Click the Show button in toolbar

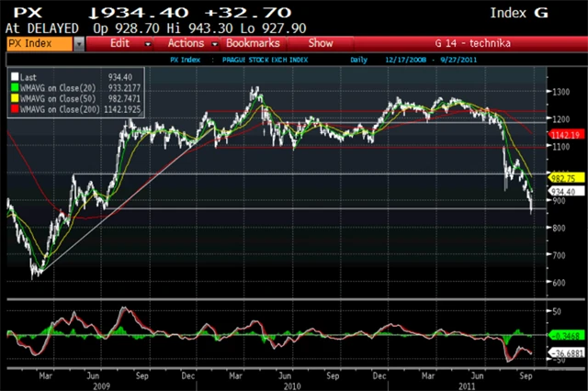pyautogui.click(x=321, y=43)
